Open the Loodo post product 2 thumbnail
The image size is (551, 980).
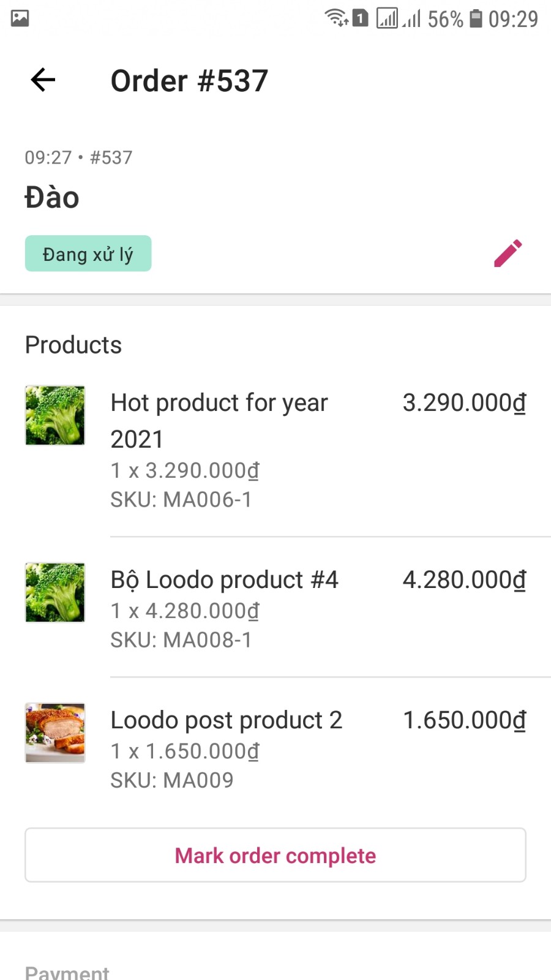coord(55,733)
